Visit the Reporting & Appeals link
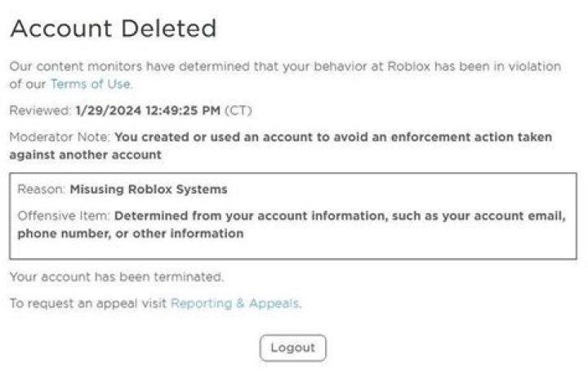Viewport: 588px width, 387px height. click(235, 304)
